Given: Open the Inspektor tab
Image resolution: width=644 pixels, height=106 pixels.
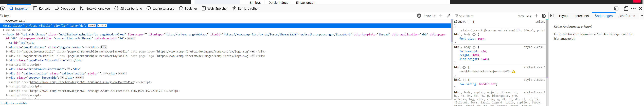Looking at the screenshot, I should coord(19,8).
